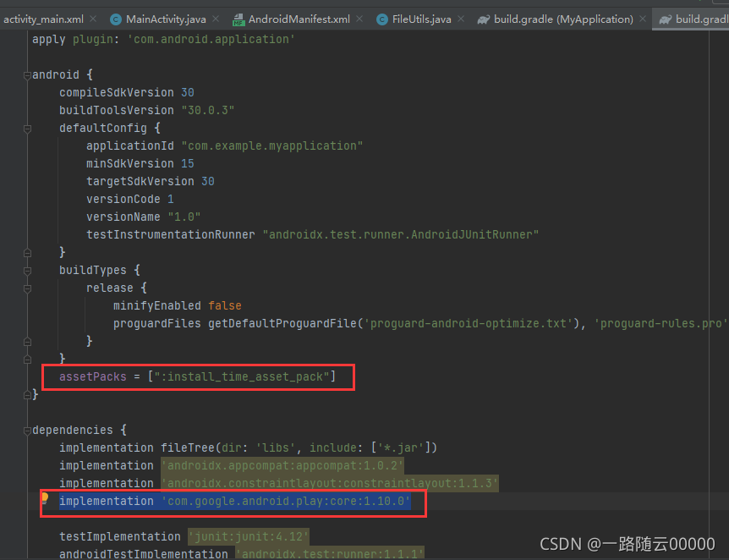The width and height of the screenshot is (729, 560).
Task: Collapse the defaultConfig { block fold marker
Action: 27,129
